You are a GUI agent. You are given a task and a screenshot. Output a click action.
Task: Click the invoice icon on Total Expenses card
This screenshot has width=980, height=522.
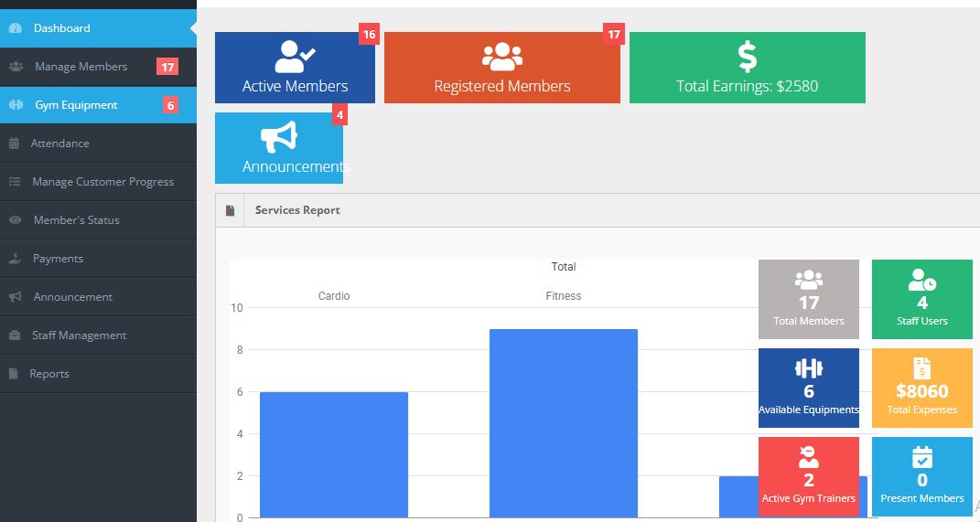coord(921,368)
